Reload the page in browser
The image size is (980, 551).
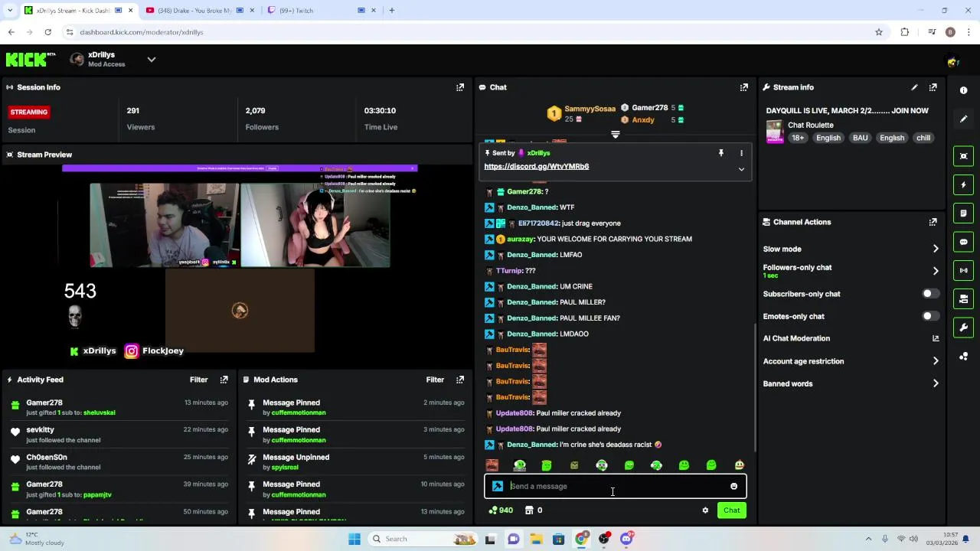[47, 32]
